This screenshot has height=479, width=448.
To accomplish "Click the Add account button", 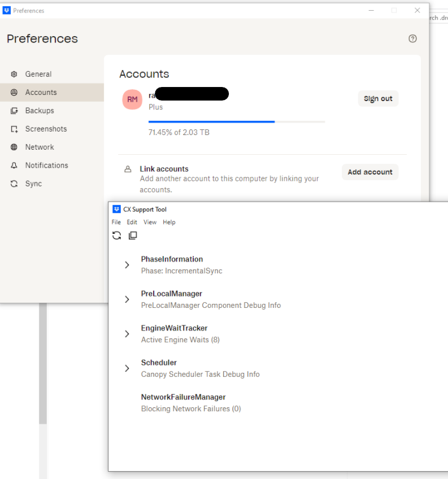I will click(x=370, y=172).
